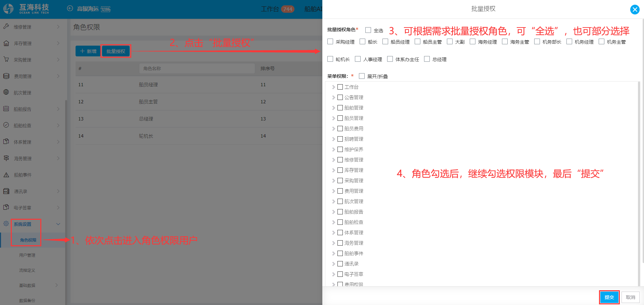
Task: Click the 取消 button
Action: (x=630, y=297)
